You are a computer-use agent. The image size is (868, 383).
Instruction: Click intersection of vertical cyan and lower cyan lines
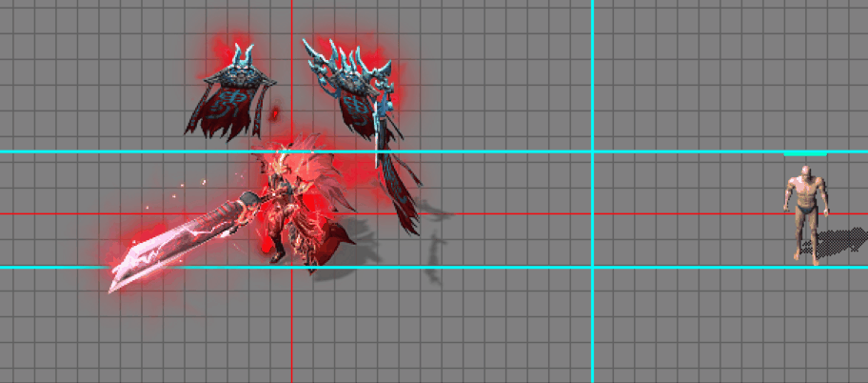(x=592, y=268)
